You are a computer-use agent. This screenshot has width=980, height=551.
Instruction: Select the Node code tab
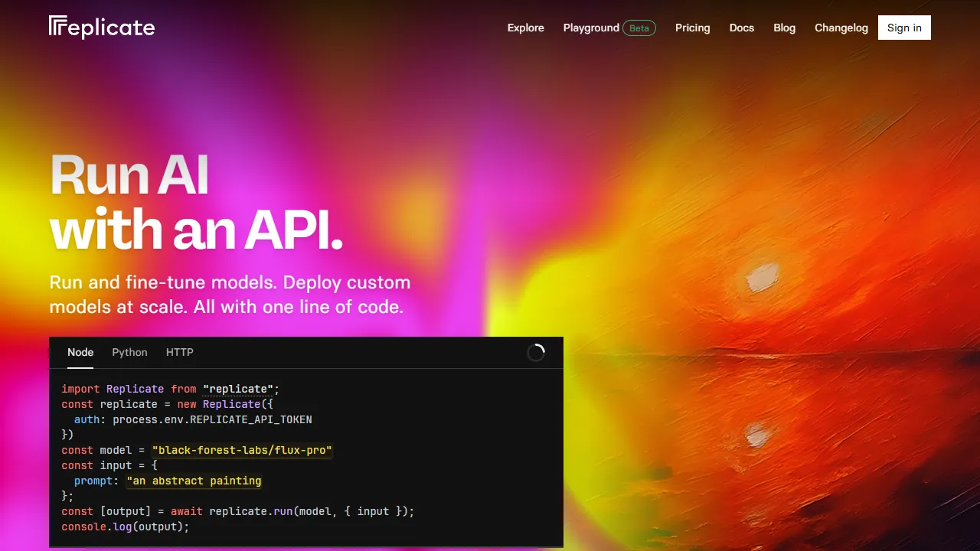click(x=80, y=352)
